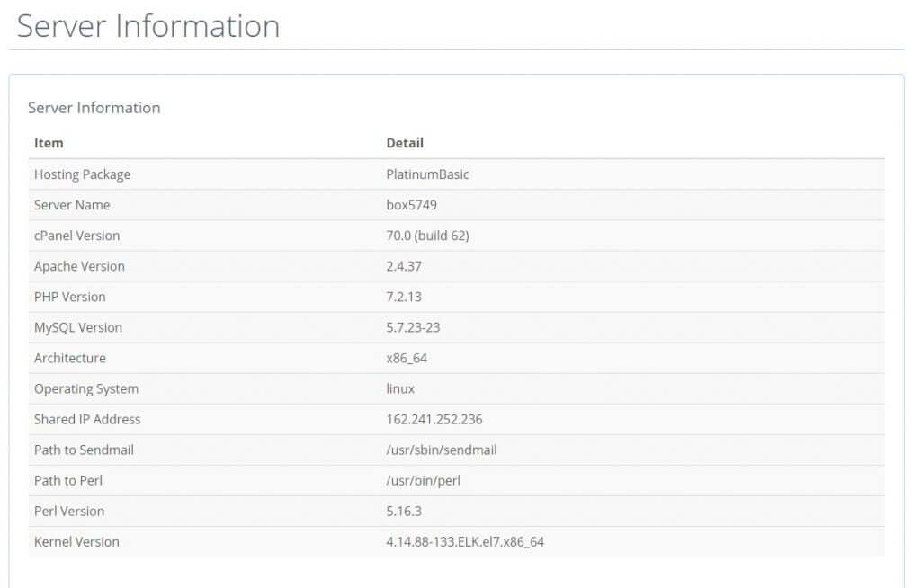Select the "PlatinumBasic" value
The width and height of the screenshot is (921, 588).
tap(427, 174)
